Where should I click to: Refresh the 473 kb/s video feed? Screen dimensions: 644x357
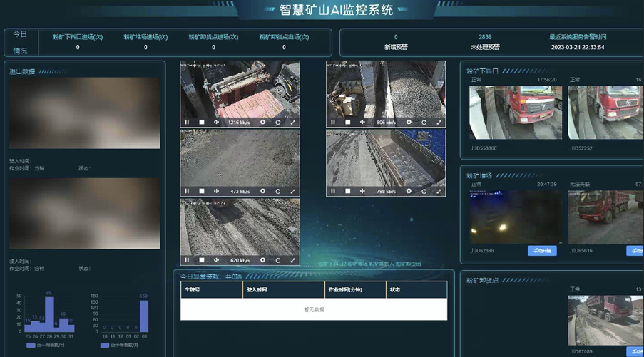[x=278, y=191]
